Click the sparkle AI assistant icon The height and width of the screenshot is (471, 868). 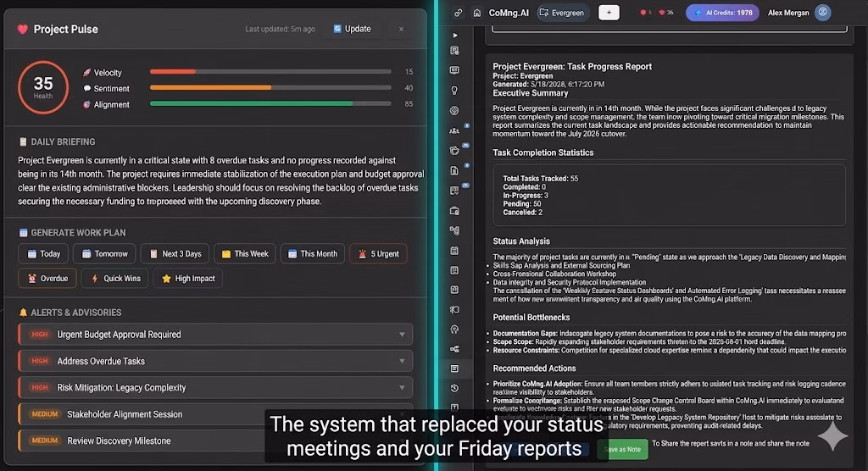click(832, 436)
